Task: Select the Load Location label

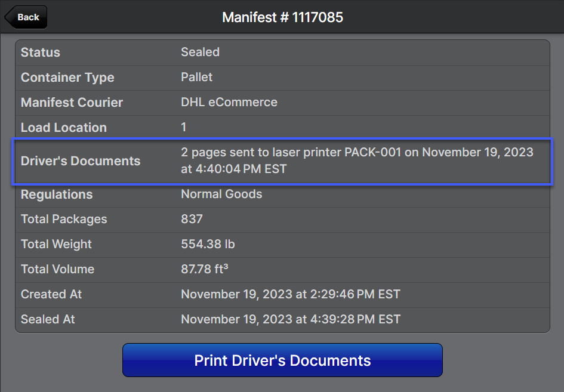Action: pos(64,128)
